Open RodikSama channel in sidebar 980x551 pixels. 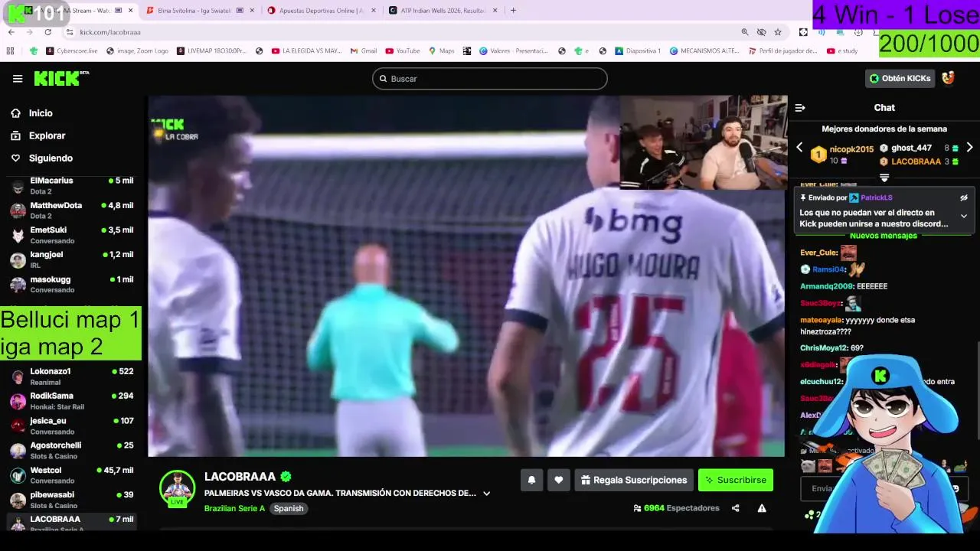[72, 401]
